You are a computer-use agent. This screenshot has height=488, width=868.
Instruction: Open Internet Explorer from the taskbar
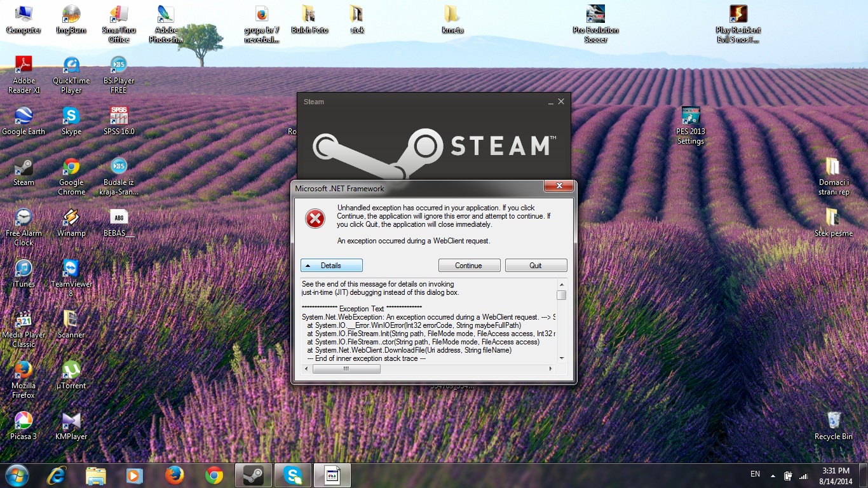(57, 475)
